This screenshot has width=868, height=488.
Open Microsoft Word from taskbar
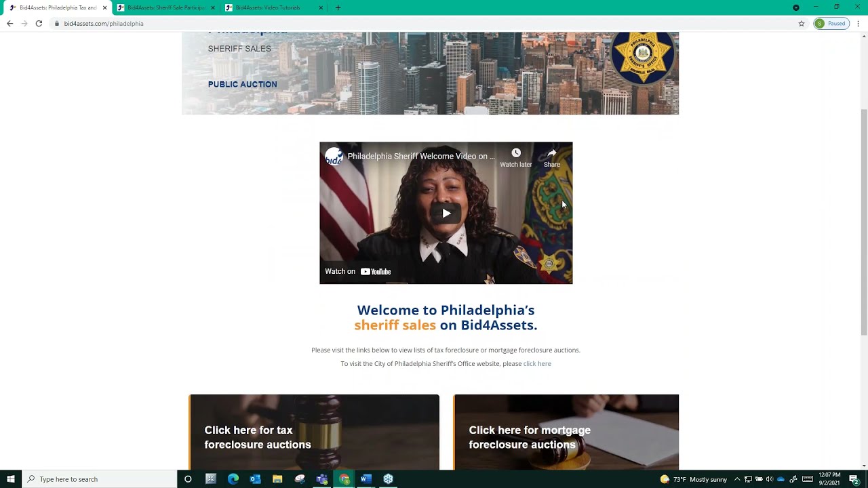pyautogui.click(x=366, y=479)
